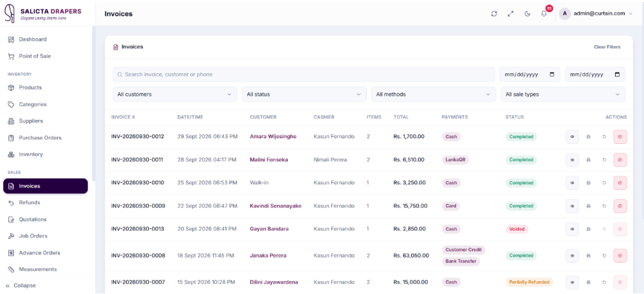The image size is (644, 294).
Task: Void the INV-20260930-0010 invoice
Action: (620, 182)
